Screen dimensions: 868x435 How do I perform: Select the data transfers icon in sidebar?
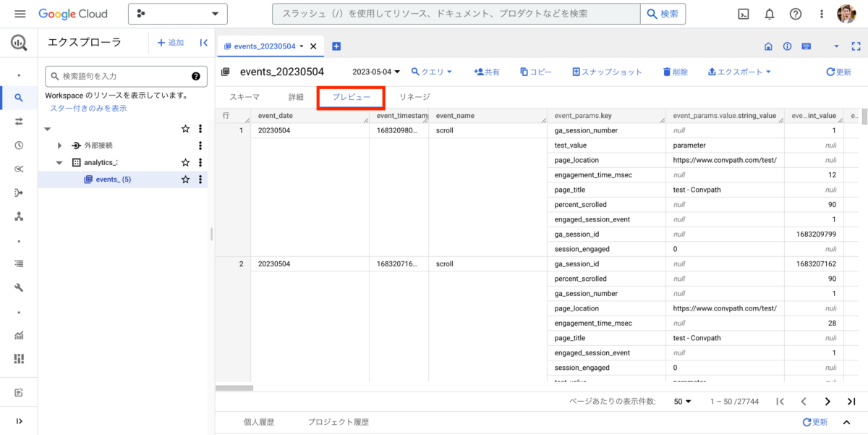18,122
